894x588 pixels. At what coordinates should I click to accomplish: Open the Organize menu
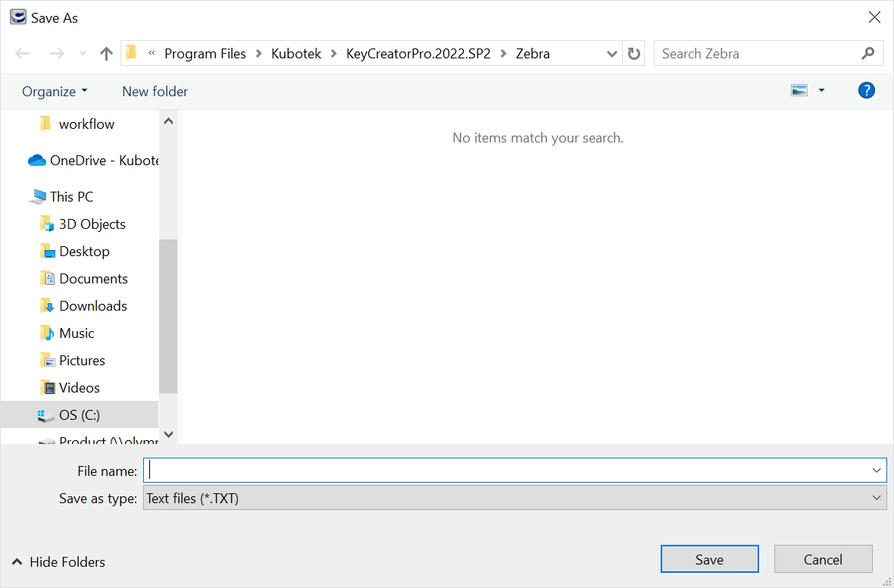[54, 91]
